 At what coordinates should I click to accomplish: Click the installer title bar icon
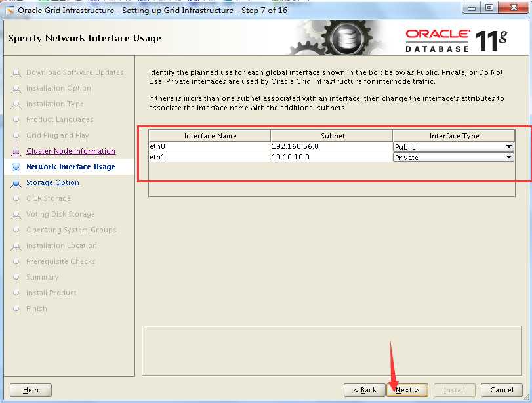click(10, 11)
